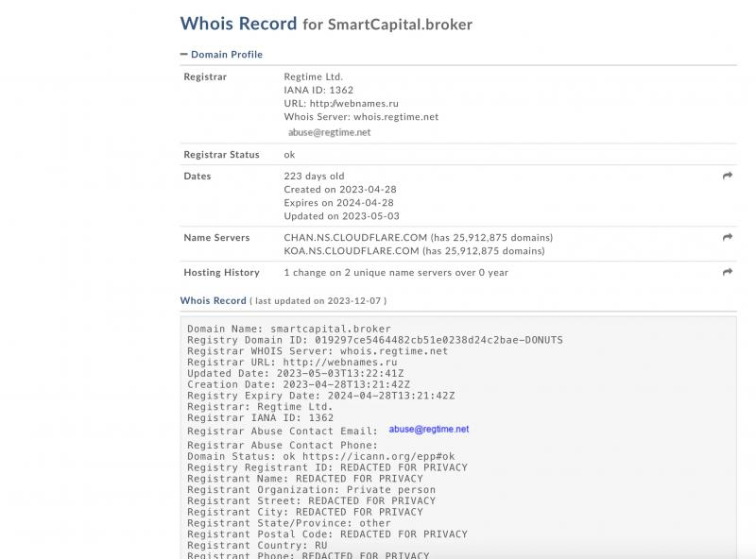Image resolution: width=756 pixels, height=559 pixels.
Task: Click abuse@regtime.net link in raw Whois record
Action: 429,429
